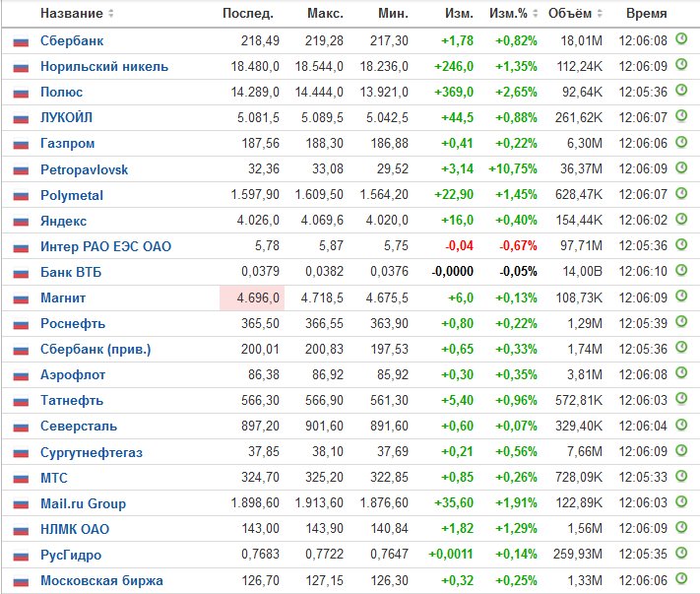Click the Russian flag icon beside Московская биржа

tap(21, 581)
